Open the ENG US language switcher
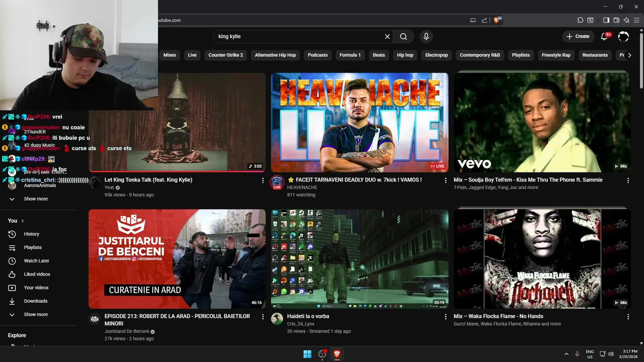The image size is (644, 362). [590, 354]
